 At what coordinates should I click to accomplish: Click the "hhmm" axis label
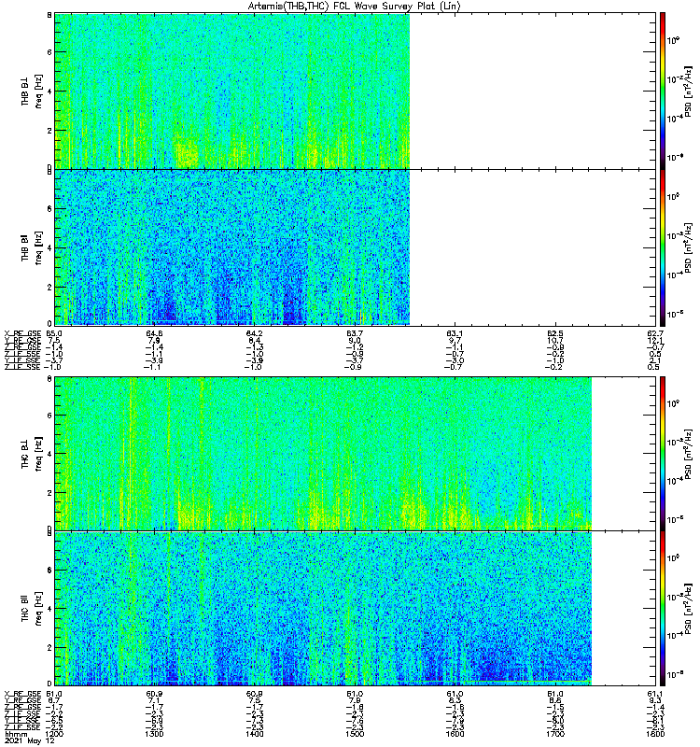coord(18,734)
